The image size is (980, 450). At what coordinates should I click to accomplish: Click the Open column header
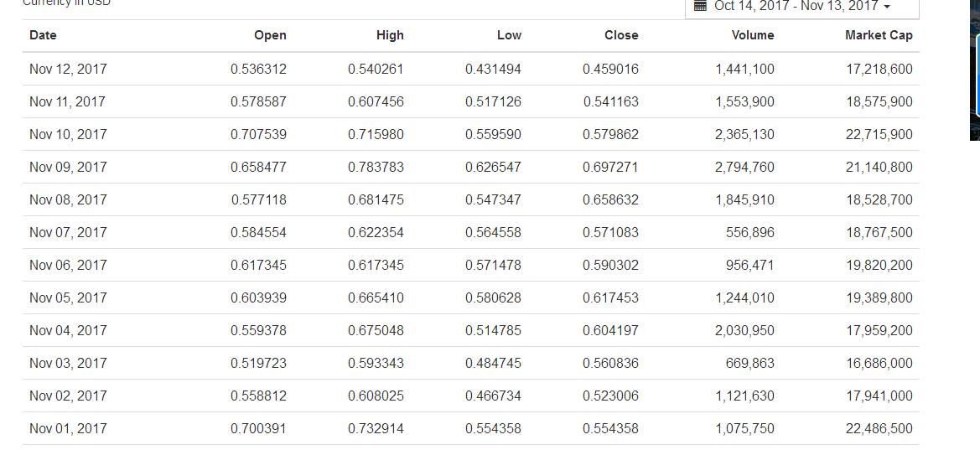point(270,35)
